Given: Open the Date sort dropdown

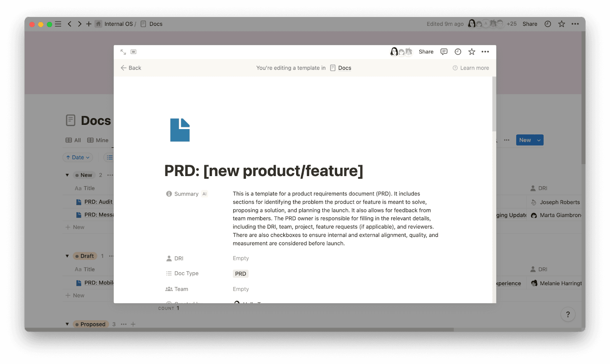Looking at the screenshot, I should (77, 157).
